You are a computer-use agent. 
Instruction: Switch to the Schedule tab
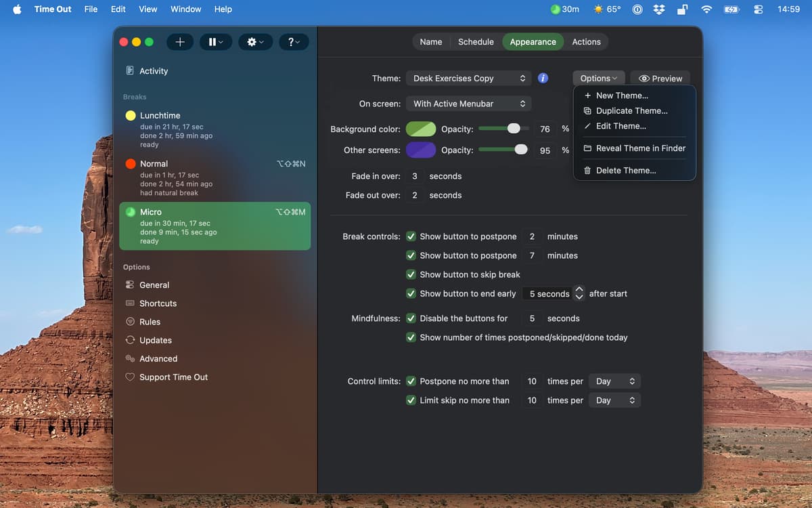pyautogui.click(x=476, y=42)
